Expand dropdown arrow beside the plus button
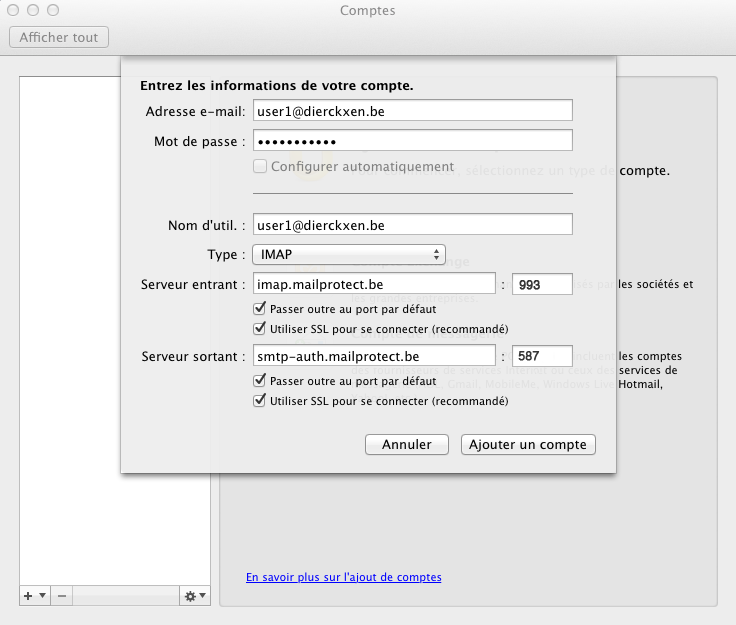736x625 pixels. click(x=42, y=596)
